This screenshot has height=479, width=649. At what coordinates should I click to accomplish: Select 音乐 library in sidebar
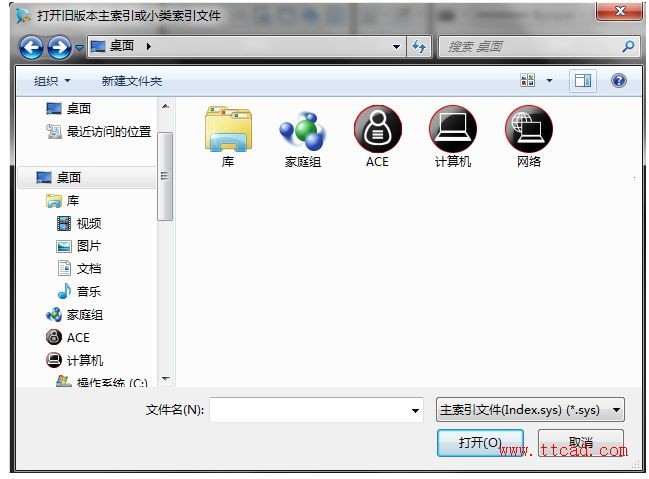(x=79, y=291)
